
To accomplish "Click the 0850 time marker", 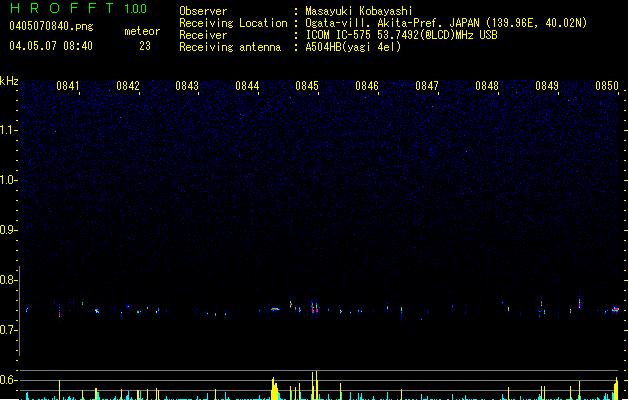I will (607, 86).
